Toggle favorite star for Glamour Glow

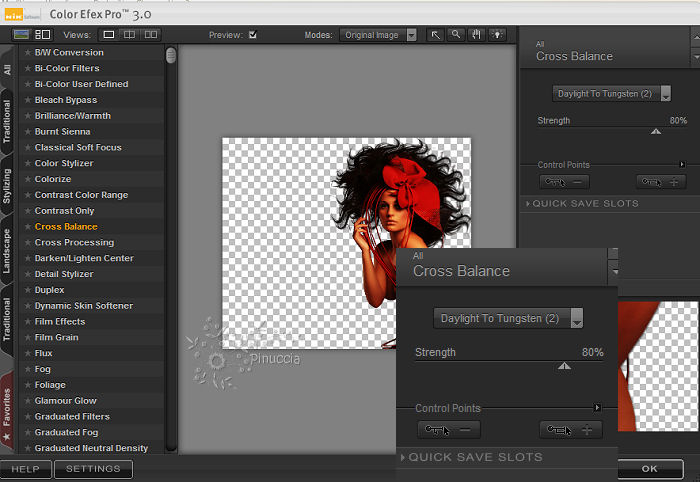(28, 401)
